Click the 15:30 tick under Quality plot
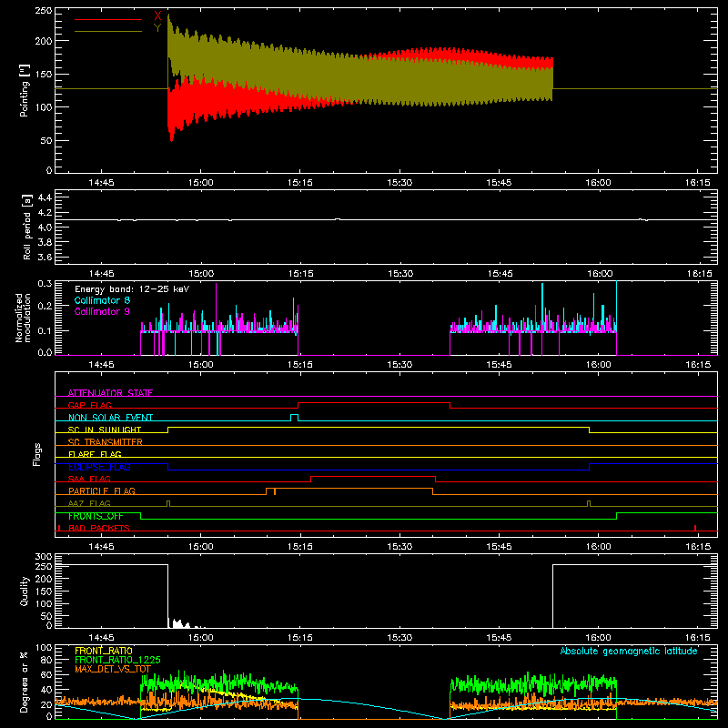Screen dimensions: 728x728 coord(399,638)
